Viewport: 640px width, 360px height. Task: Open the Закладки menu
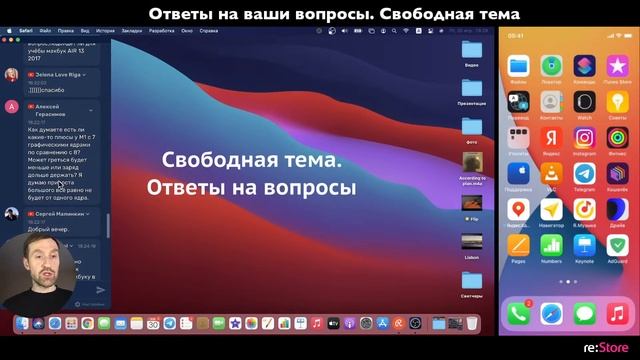pos(132,31)
